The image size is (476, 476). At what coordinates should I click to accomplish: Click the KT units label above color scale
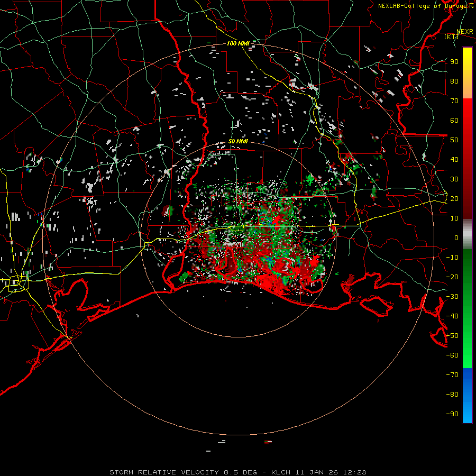click(x=451, y=36)
